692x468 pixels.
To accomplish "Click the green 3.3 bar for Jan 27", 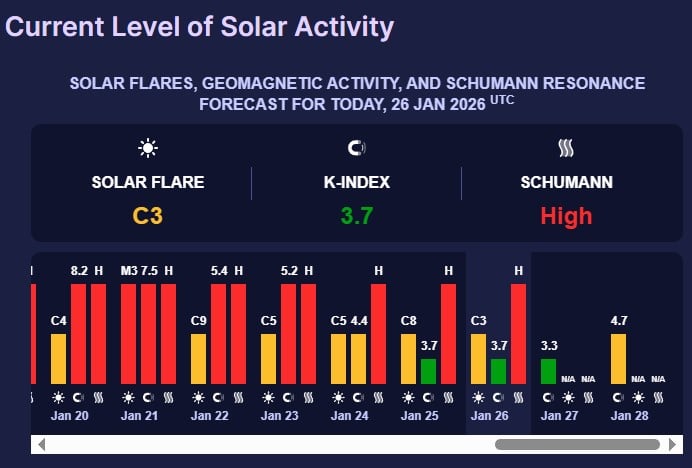I will point(548,371).
